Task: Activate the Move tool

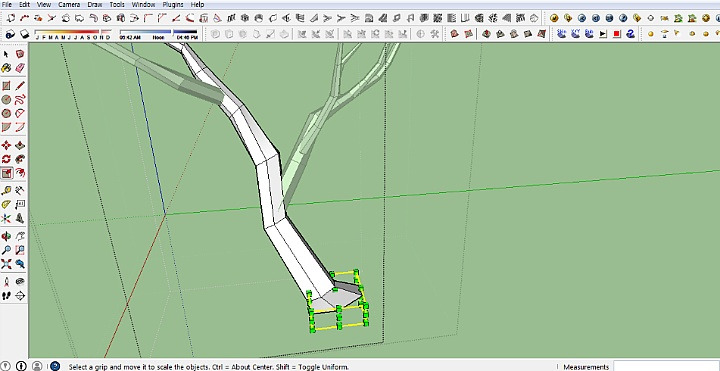Action: tap(6, 146)
